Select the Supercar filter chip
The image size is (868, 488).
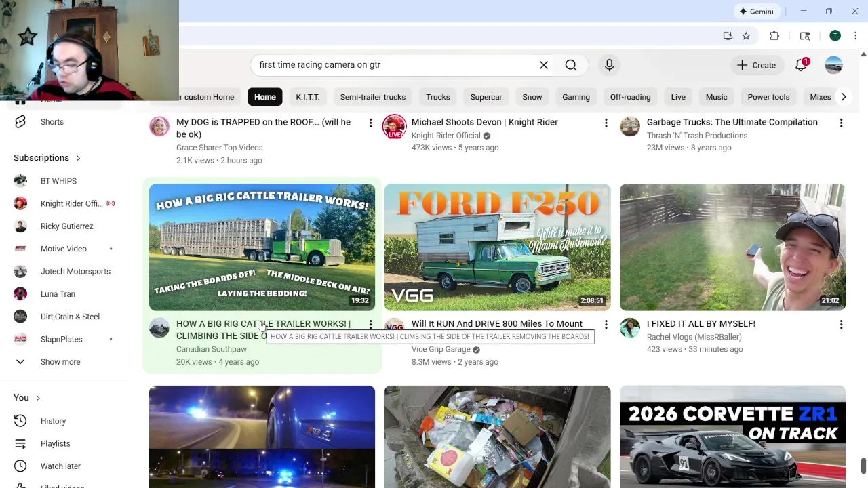click(x=486, y=97)
